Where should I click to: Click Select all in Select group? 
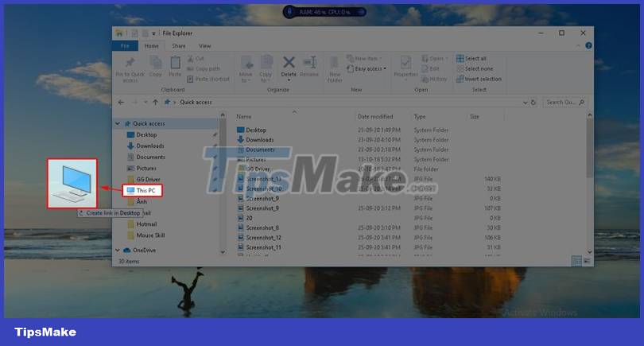point(471,59)
